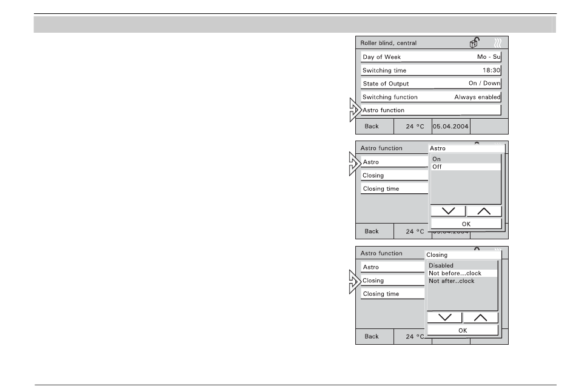Choose On in the Astro popup list
The height and width of the screenshot is (392, 576).
coord(466,159)
